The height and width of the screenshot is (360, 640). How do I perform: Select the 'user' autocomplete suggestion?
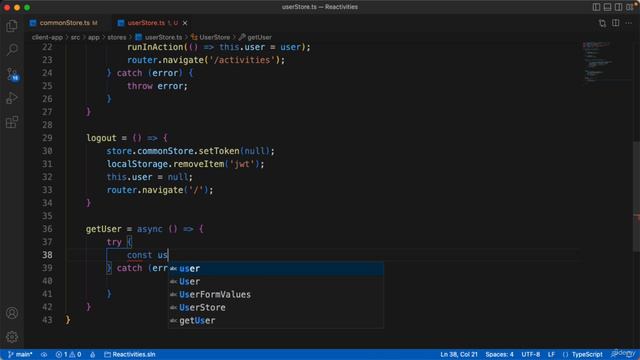coord(276,269)
